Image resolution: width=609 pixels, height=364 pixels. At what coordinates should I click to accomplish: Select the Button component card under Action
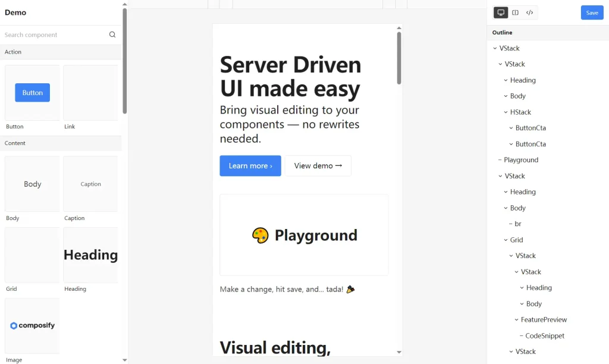click(32, 92)
